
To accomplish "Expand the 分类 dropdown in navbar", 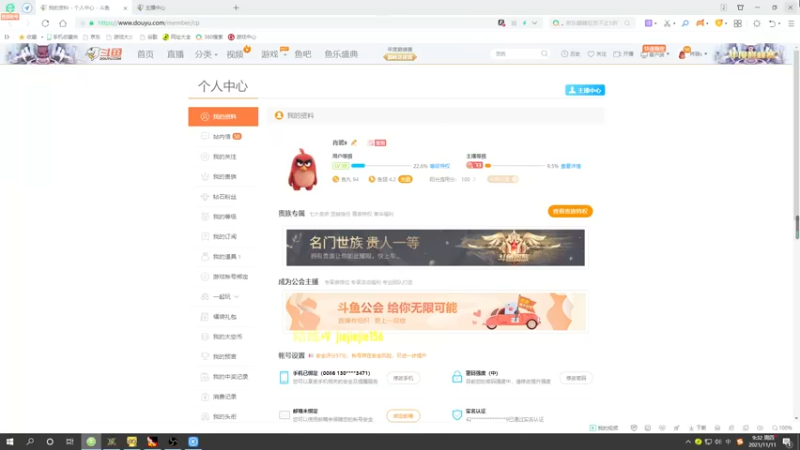I will point(206,54).
